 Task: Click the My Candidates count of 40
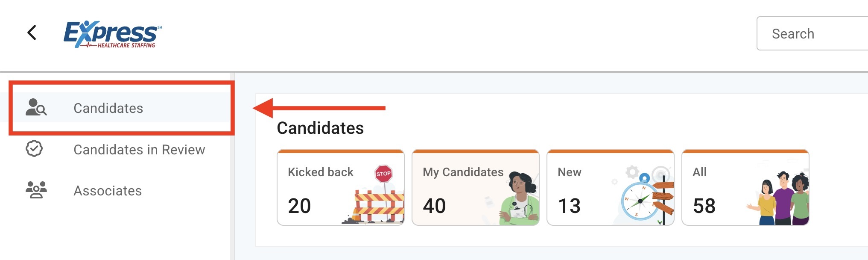[x=434, y=206]
